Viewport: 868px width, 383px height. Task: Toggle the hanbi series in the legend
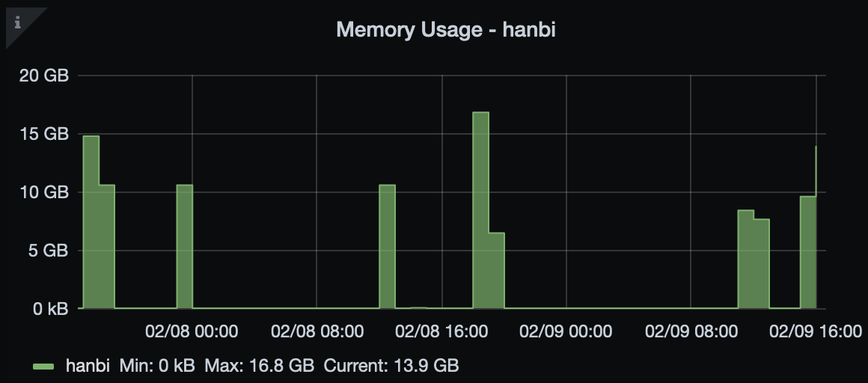coord(88,366)
